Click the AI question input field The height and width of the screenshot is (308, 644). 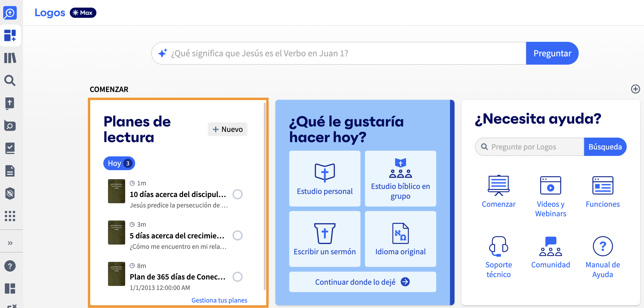(x=339, y=53)
